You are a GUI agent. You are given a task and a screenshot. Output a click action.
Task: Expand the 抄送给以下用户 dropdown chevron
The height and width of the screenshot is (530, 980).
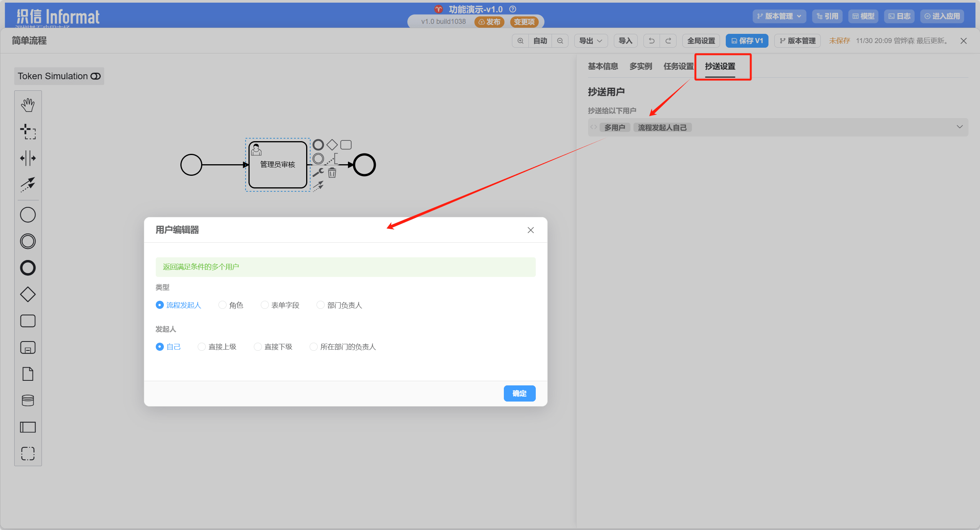click(x=959, y=127)
